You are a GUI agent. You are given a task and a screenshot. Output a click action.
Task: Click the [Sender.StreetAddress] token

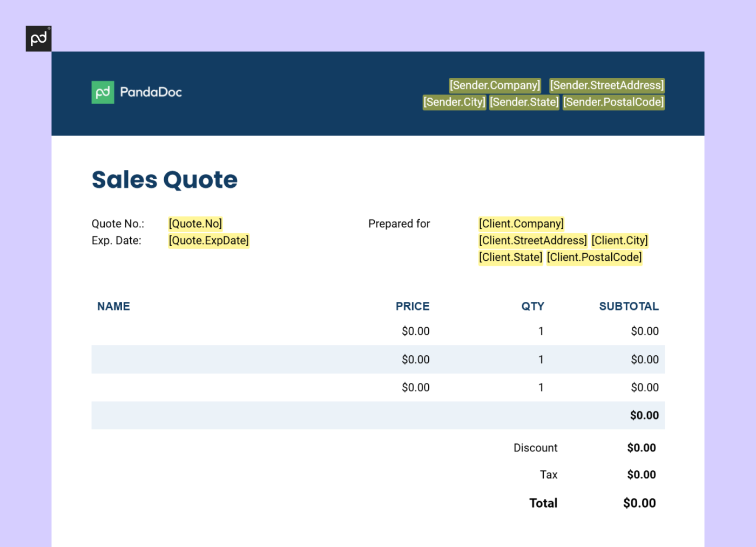(x=606, y=85)
